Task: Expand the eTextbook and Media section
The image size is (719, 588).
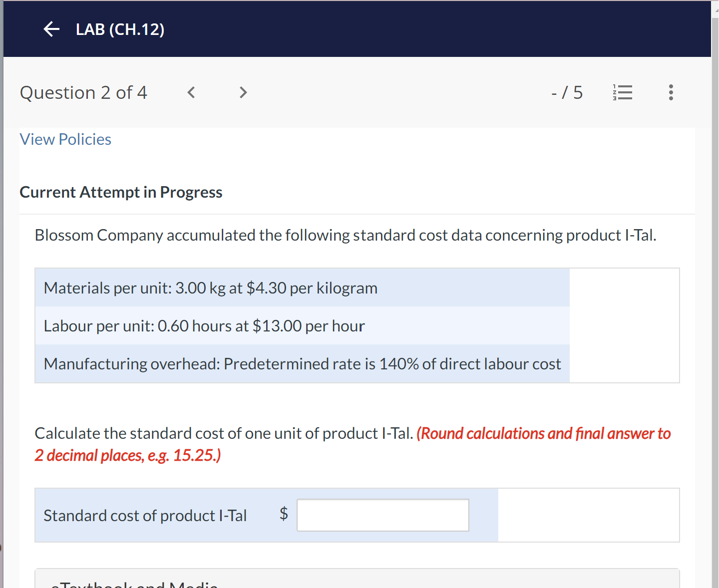Action: click(134, 583)
